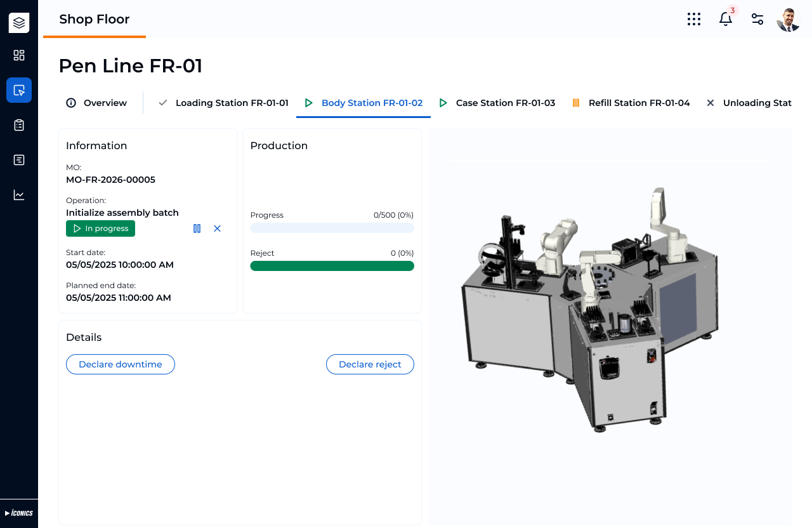Open the Case Station FR-01-03 tab
The image size is (812, 528).
coord(497,103)
